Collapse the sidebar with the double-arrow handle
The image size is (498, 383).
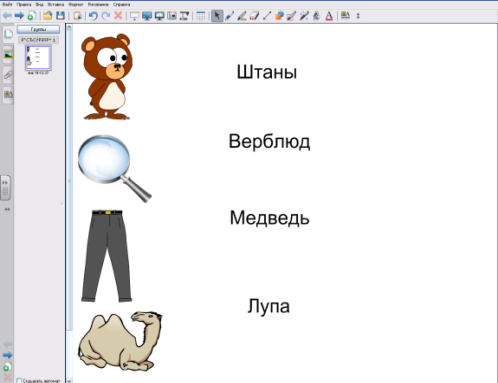(x=5, y=188)
